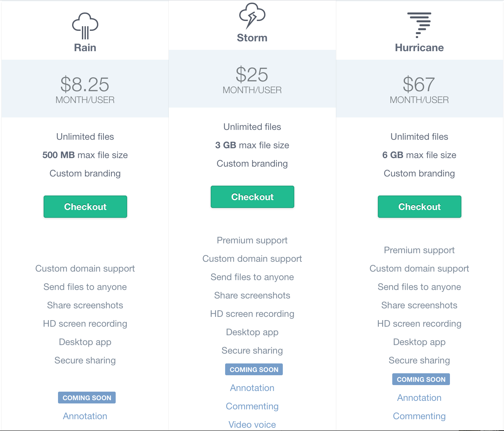Click Premium support in the Hurricane plan

point(419,250)
